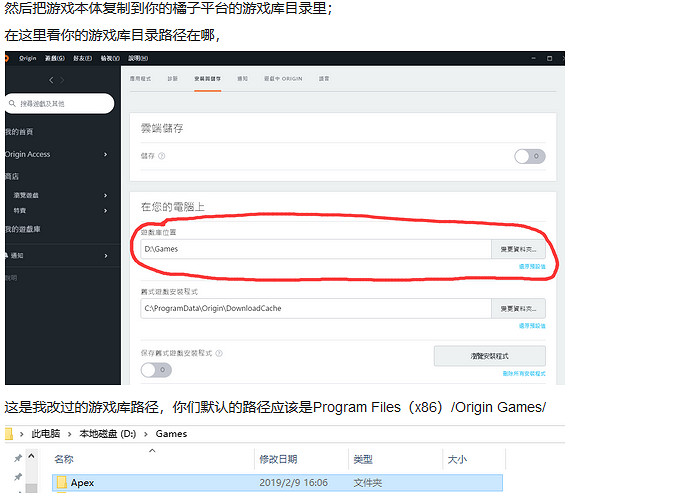The height and width of the screenshot is (503, 681).
Task: Expand the Origin Access submenu
Action: (x=106, y=154)
